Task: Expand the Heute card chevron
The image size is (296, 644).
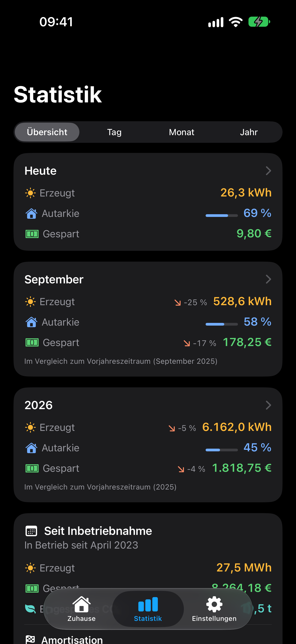Action: click(268, 171)
